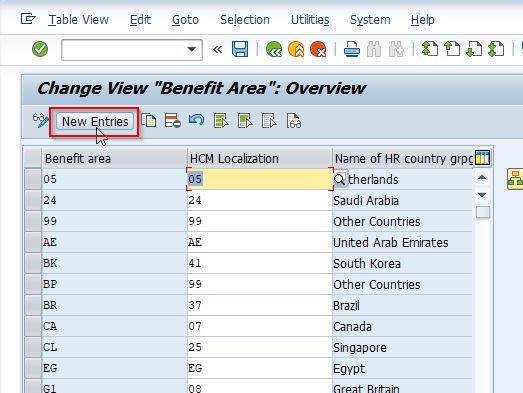Click the Undo Change icon

pyautogui.click(x=196, y=120)
